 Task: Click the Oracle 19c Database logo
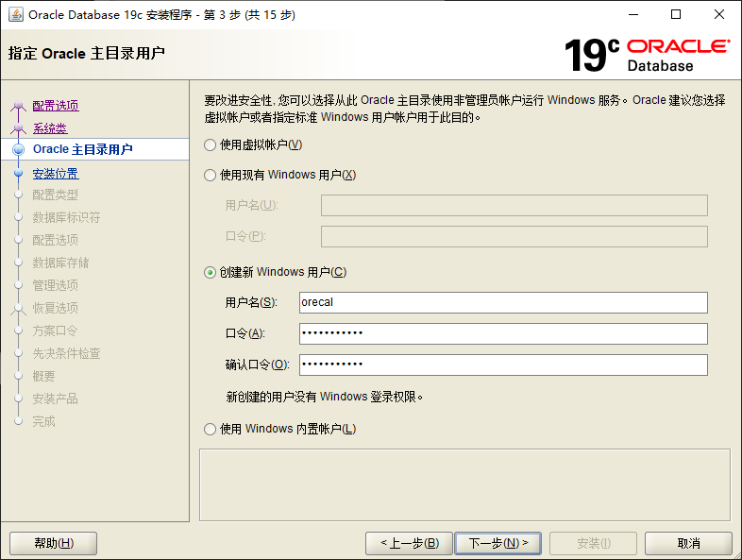(648, 55)
